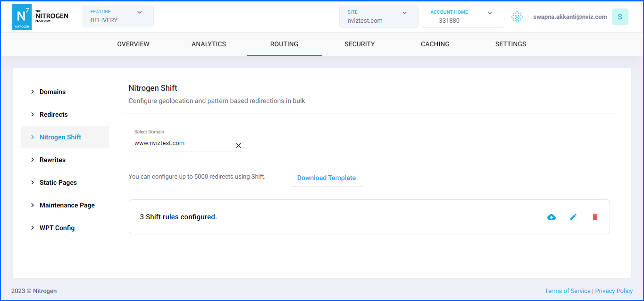Expand the Redirects sidebar section
644x301 pixels.
(x=53, y=114)
